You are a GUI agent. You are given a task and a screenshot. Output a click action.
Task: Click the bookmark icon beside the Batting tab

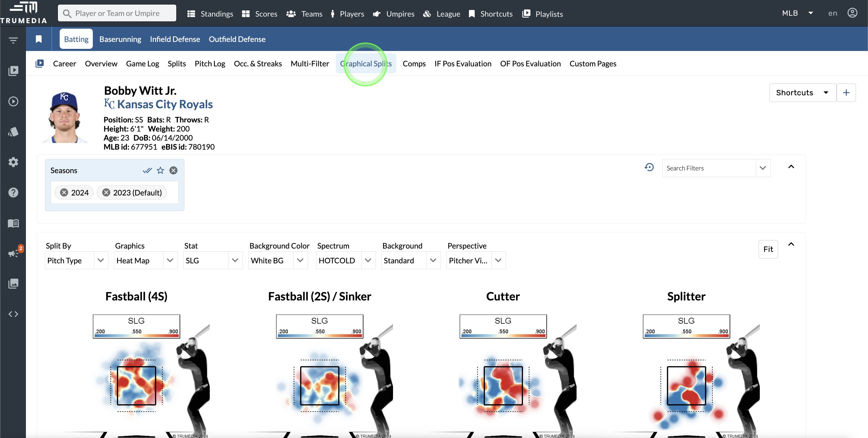coord(39,39)
